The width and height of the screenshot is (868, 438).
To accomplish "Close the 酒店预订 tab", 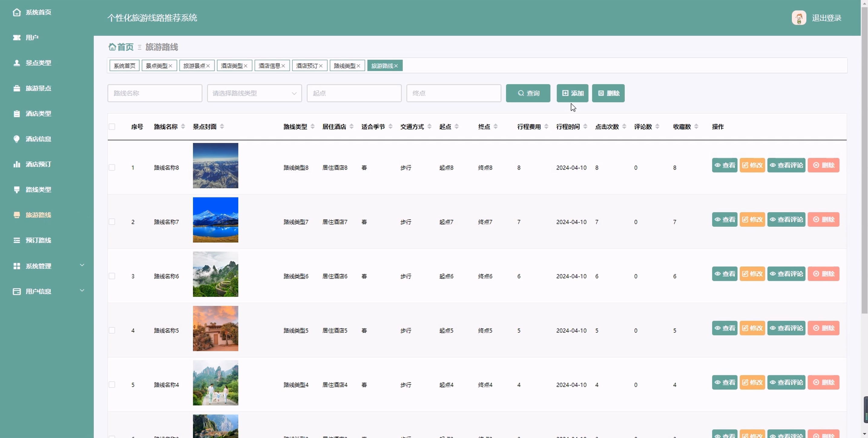I will (x=321, y=66).
